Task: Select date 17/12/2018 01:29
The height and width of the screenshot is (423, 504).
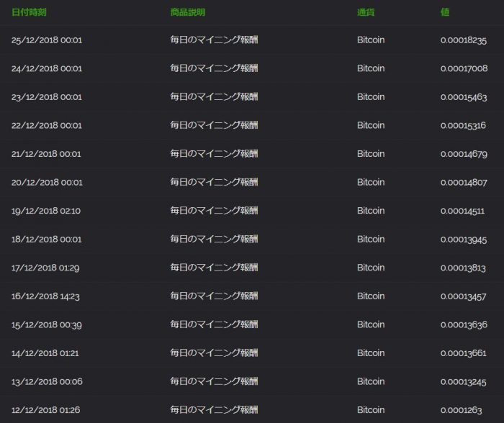Action: tap(45, 268)
